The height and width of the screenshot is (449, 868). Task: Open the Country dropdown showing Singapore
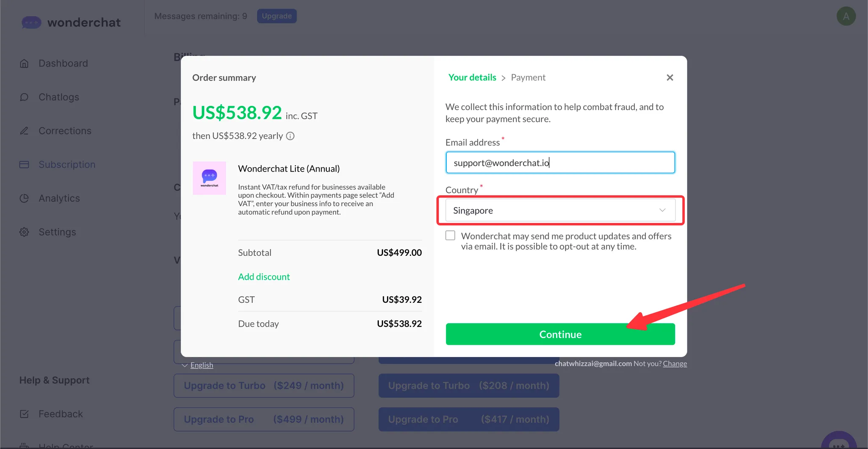[560, 211]
